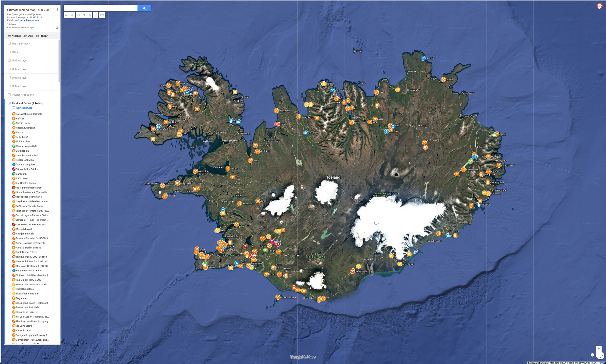Click the orange marker at Vestmannaeyjabær
Image resolution: width=606 pixels, height=364 pixels.
(278, 297)
